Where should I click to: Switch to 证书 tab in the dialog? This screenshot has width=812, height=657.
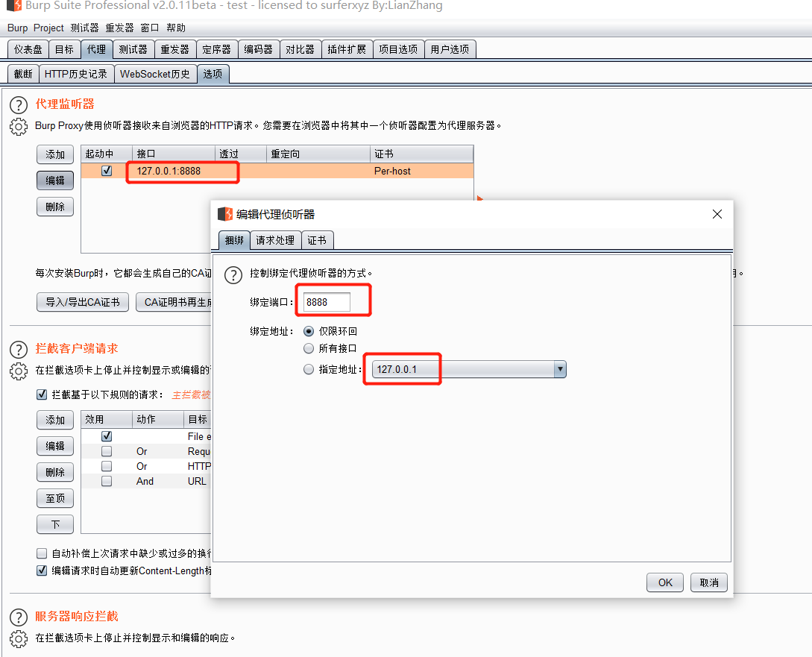[317, 240]
